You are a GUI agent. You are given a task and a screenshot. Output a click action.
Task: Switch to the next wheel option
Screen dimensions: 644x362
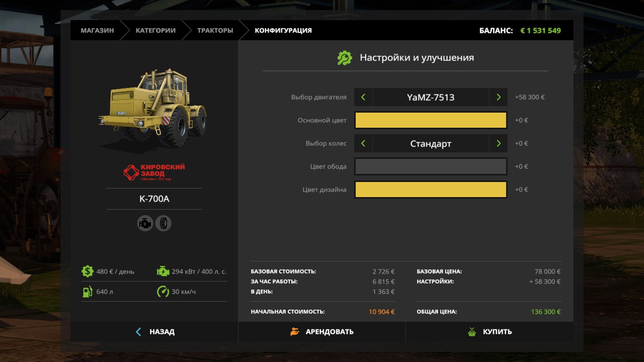[498, 143]
